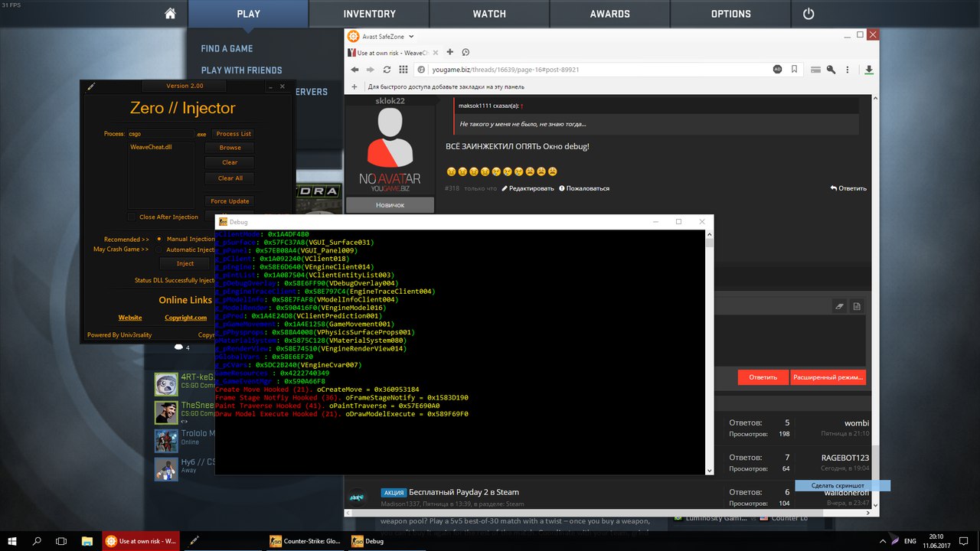Viewport: 980px width, 551px height.
Task: Open the browser apps grid icon
Action: click(403, 70)
